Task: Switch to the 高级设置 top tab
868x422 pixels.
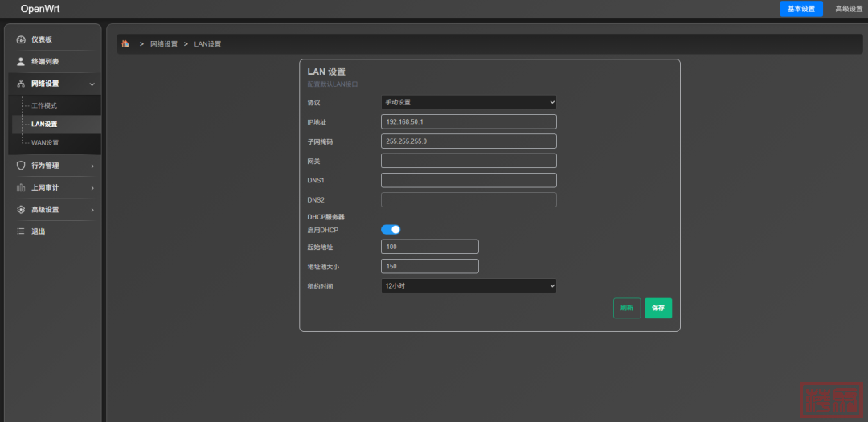Action: pyautogui.click(x=848, y=9)
